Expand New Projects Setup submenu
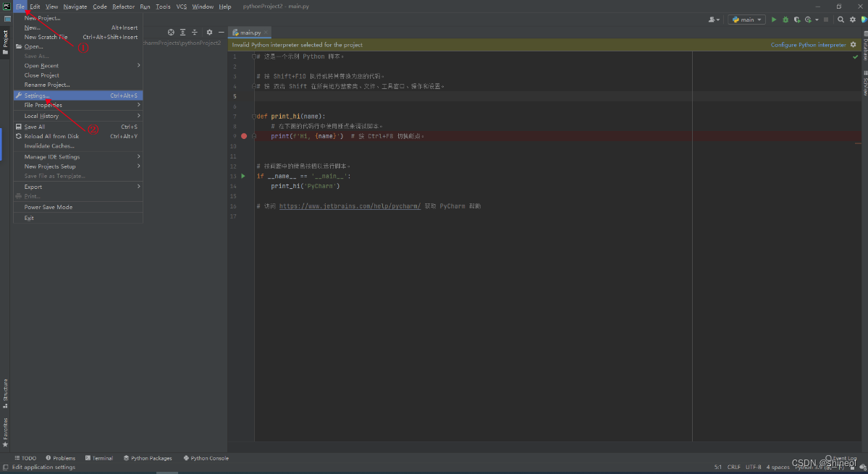 (78, 166)
